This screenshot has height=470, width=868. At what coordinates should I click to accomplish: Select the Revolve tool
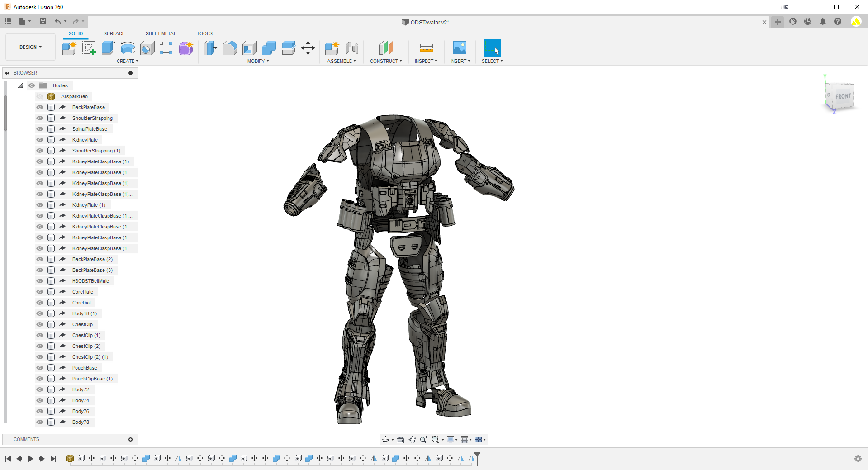tap(128, 48)
